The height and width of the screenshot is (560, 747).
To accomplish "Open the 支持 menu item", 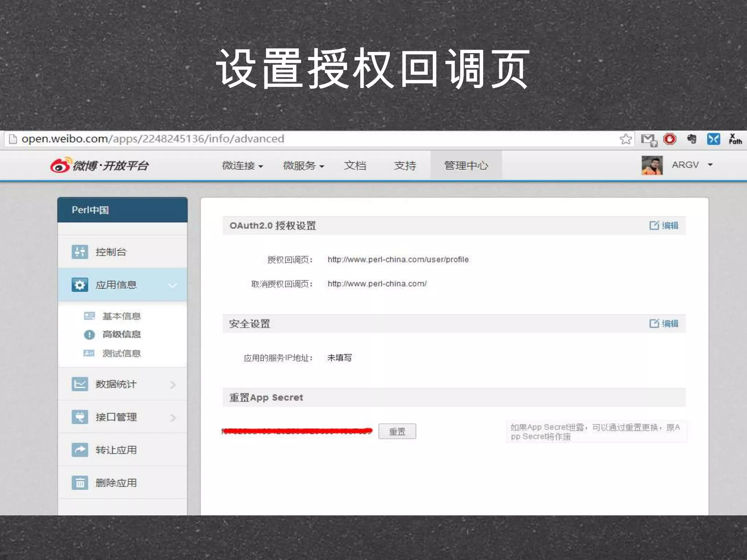I will coord(405,166).
